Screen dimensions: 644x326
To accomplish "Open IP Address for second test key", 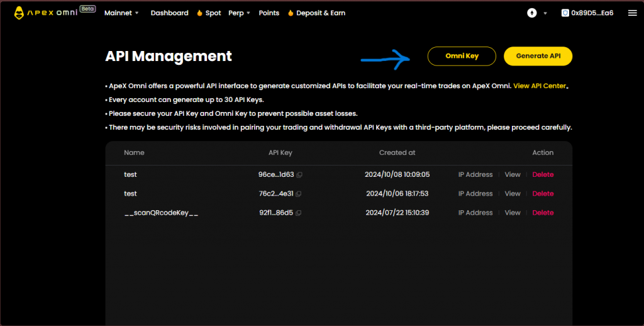I will point(475,194).
